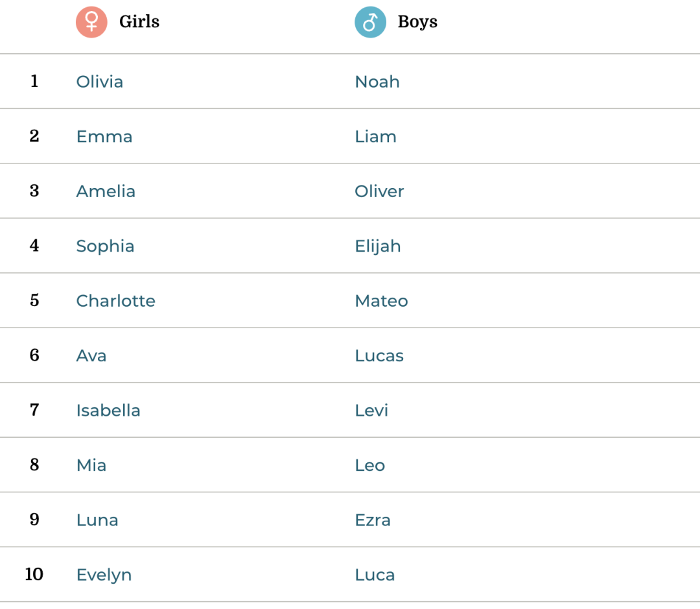
Task: Choose the name Lucas
Action: click(x=379, y=356)
